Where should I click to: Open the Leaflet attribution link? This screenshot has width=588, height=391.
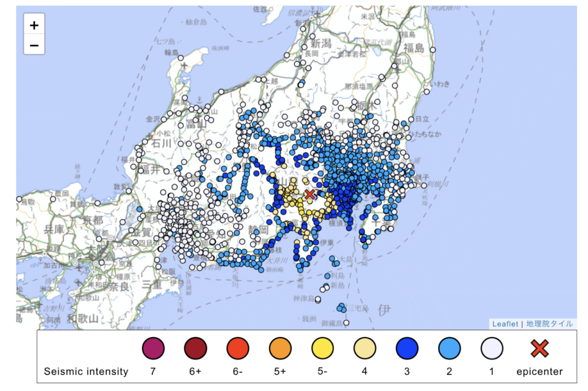point(505,324)
